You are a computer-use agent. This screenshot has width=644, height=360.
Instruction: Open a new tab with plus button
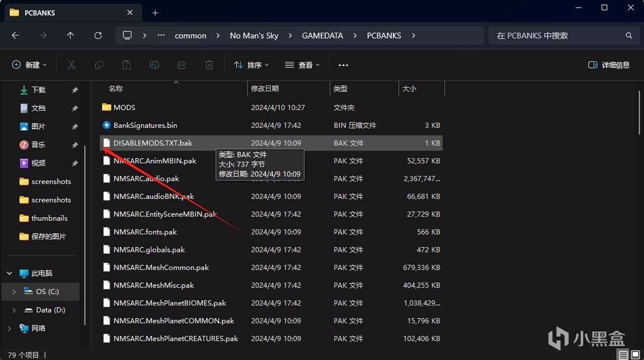155,13
